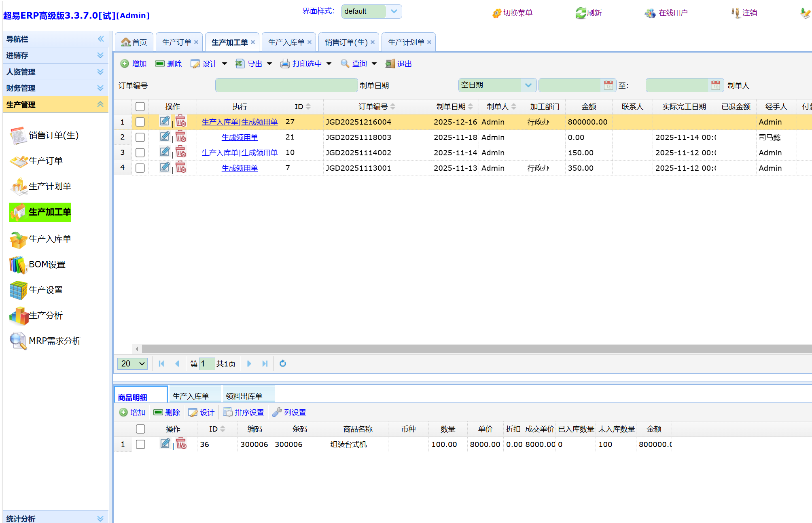This screenshot has height=523, width=812.
Task: Check the checkbox for order JGD20251118003
Action: tap(140, 138)
